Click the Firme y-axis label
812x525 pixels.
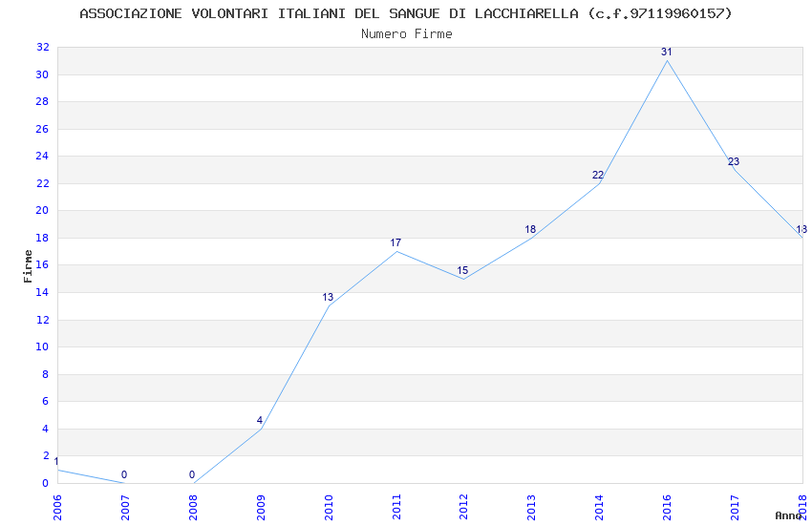click(28, 266)
